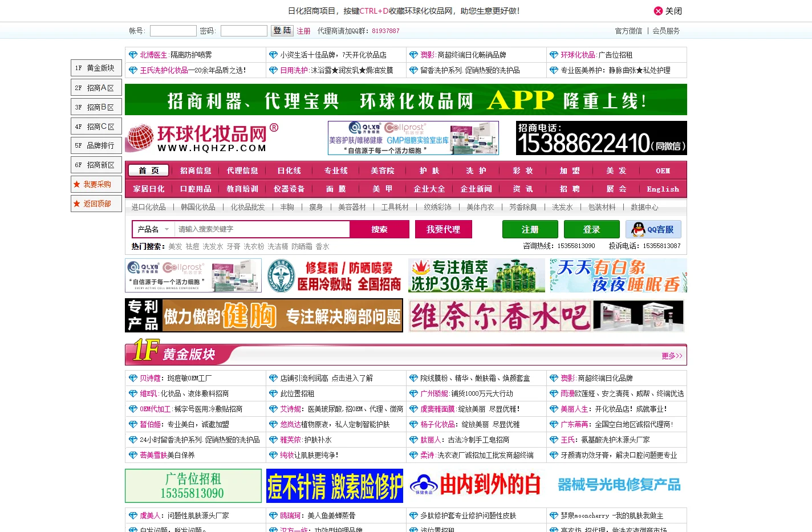
Task: Open the 注册 link beside login
Action: (303, 31)
